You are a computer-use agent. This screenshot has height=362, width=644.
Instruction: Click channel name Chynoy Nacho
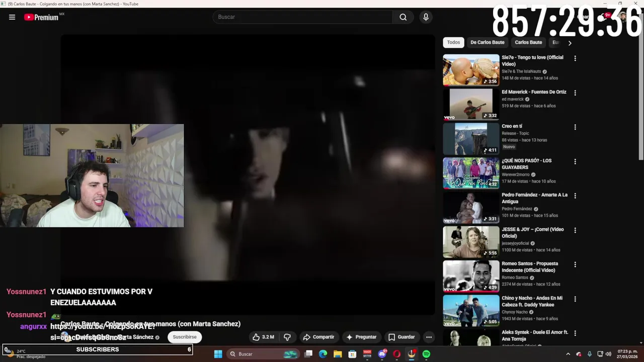click(x=515, y=312)
